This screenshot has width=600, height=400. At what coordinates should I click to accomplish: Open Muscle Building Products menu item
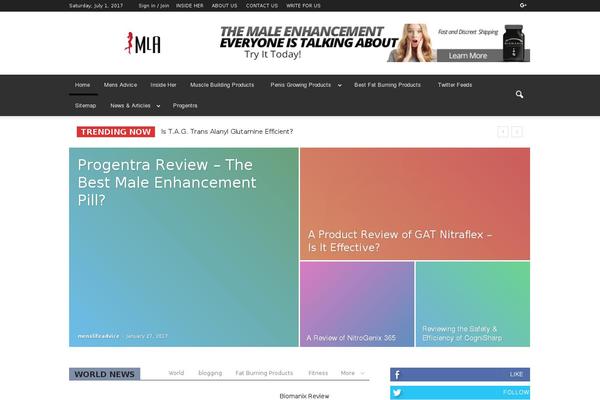coord(222,85)
